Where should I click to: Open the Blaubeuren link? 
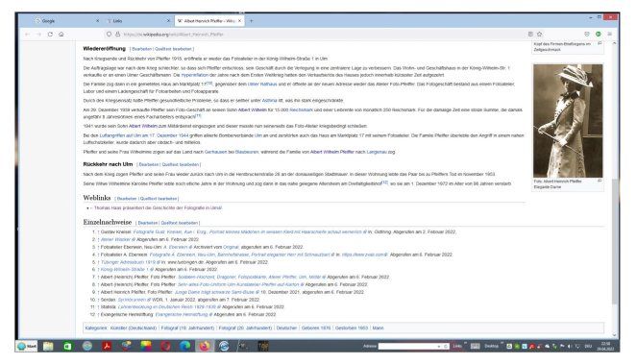(247, 152)
